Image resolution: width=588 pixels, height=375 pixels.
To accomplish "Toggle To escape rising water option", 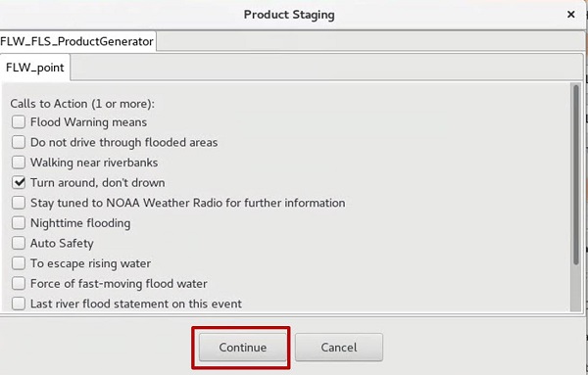I will 19,263.
